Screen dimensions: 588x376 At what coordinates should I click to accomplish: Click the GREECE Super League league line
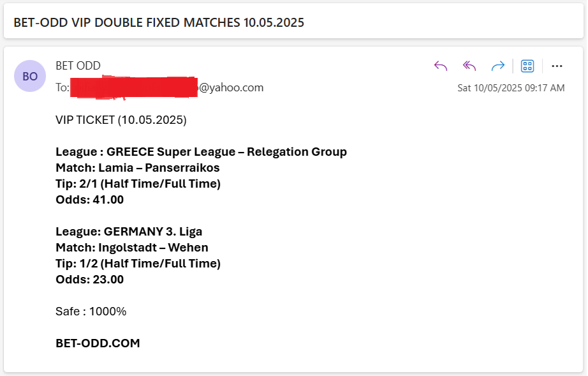pos(202,152)
